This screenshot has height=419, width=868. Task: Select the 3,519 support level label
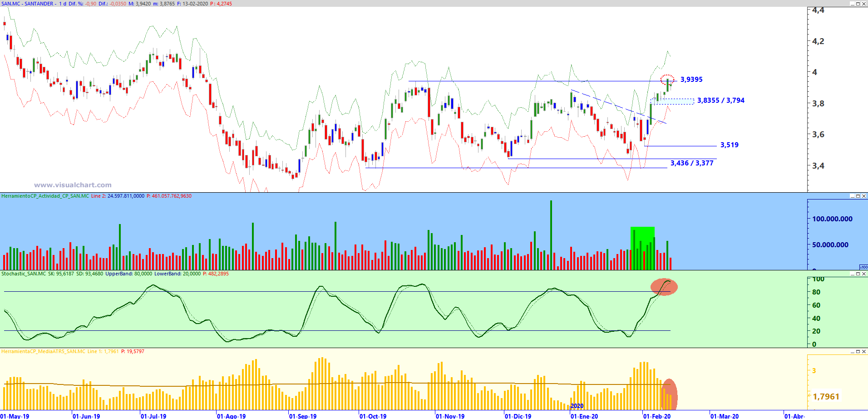tap(730, 145)
